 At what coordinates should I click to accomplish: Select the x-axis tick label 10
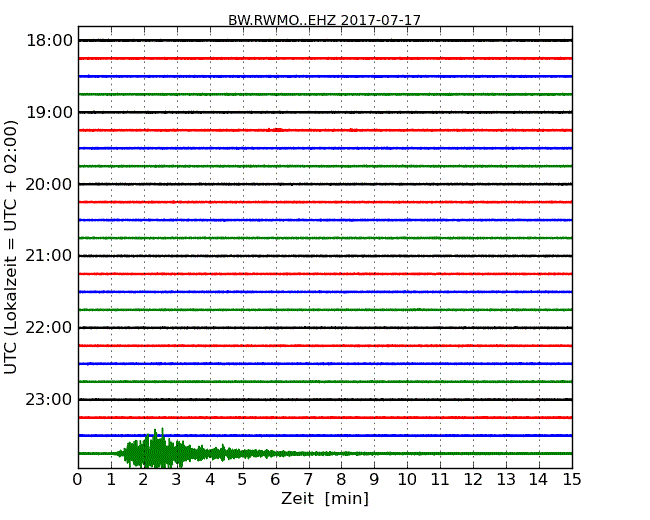[407, 479]
